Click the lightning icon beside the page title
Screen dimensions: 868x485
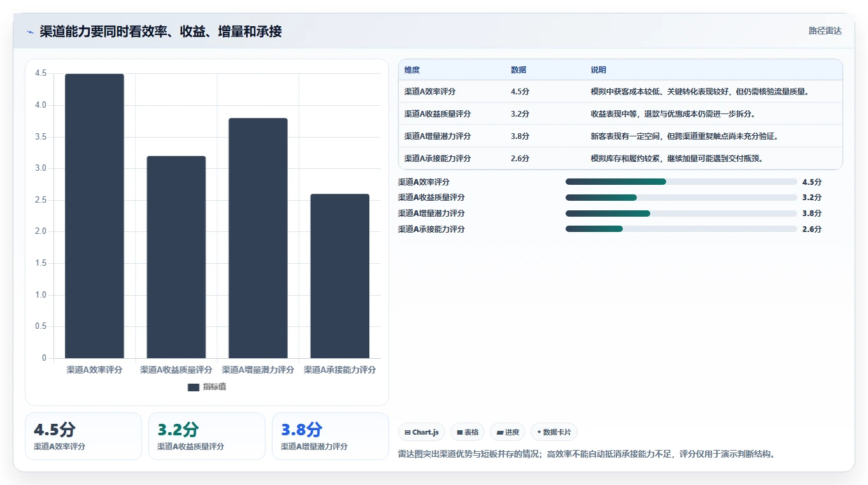pyautogui.click(x=31, y=32)
